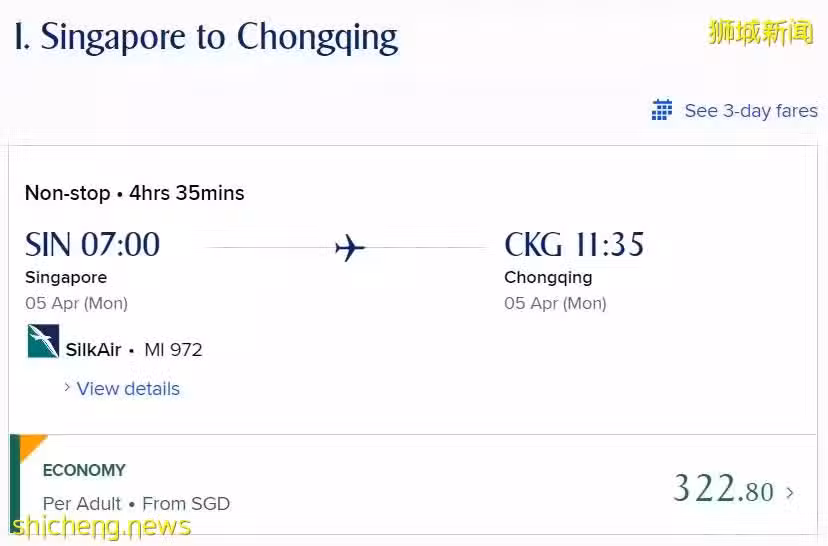
Task: Click the Non-stop 4hrs 35mins duration label
Action: pyautogui.click(x=135, y=193)
